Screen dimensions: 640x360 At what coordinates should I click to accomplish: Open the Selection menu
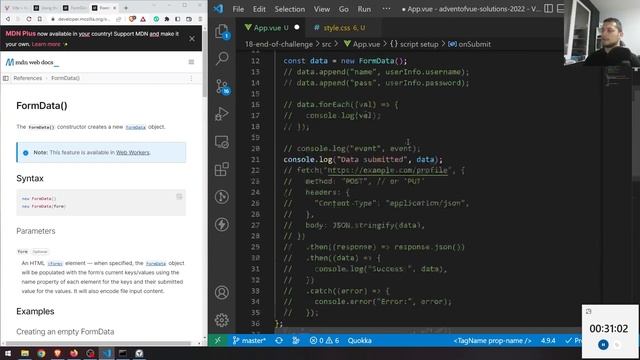[289, 9]
